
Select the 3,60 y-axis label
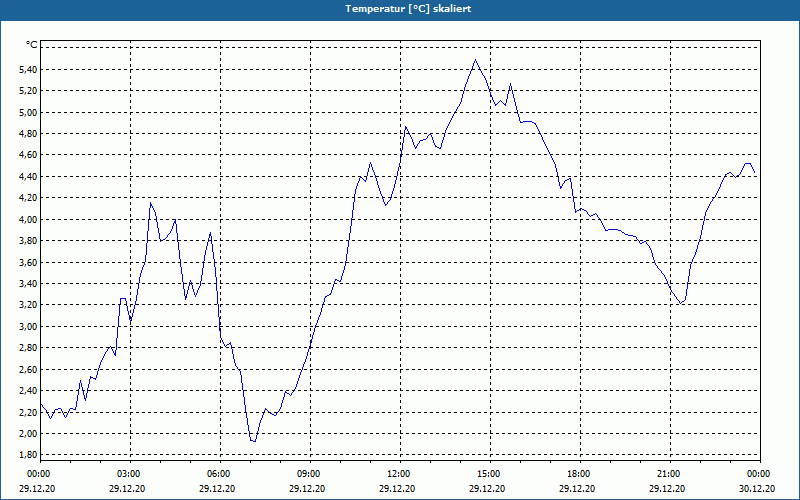pos(28,262)
